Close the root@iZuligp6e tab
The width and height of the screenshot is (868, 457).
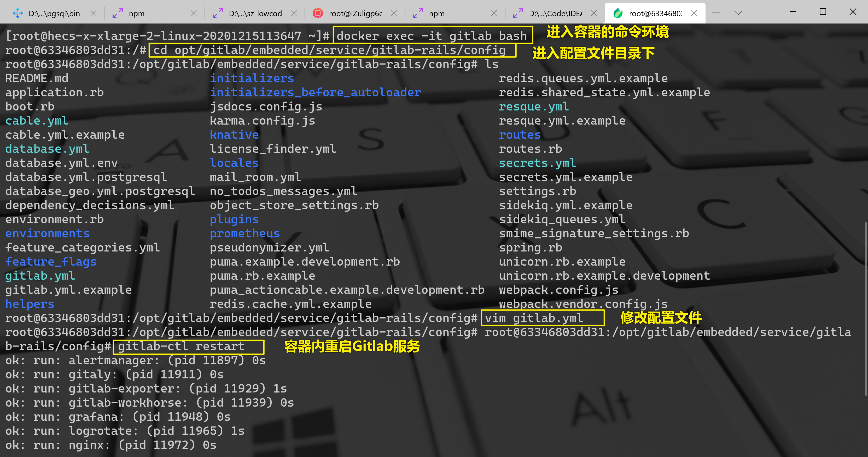394,13
